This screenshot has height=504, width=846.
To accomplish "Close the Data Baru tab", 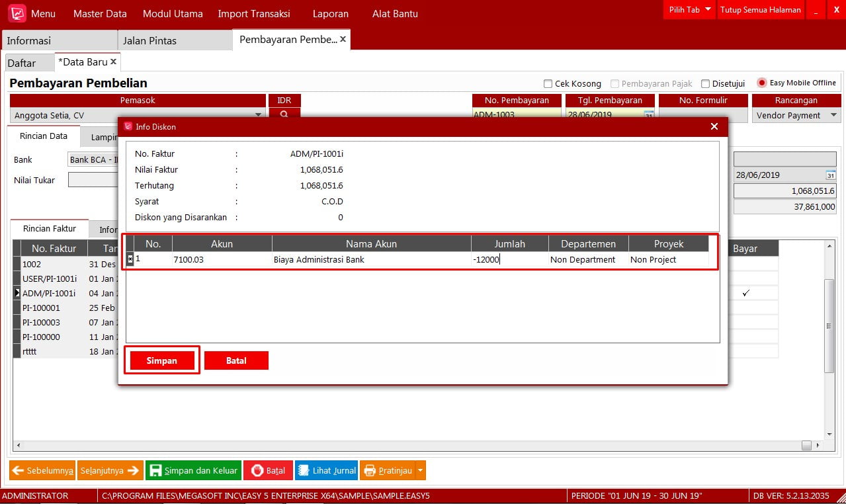I will pos(113,62).
